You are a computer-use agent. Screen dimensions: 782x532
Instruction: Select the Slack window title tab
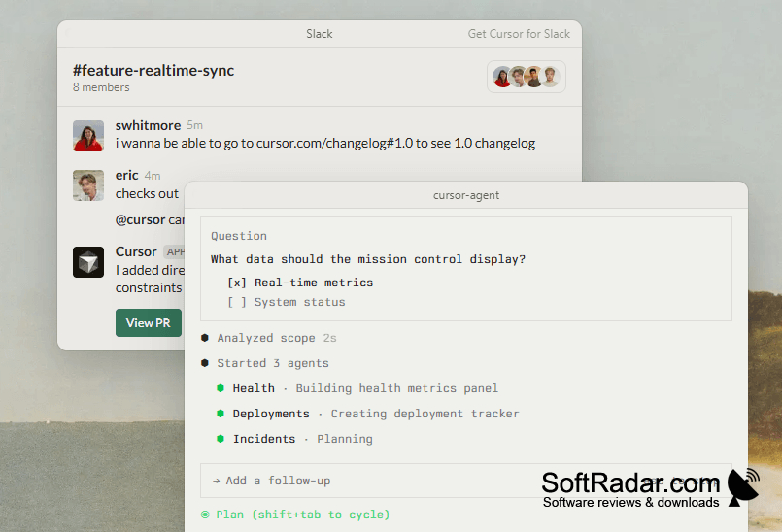320,34
